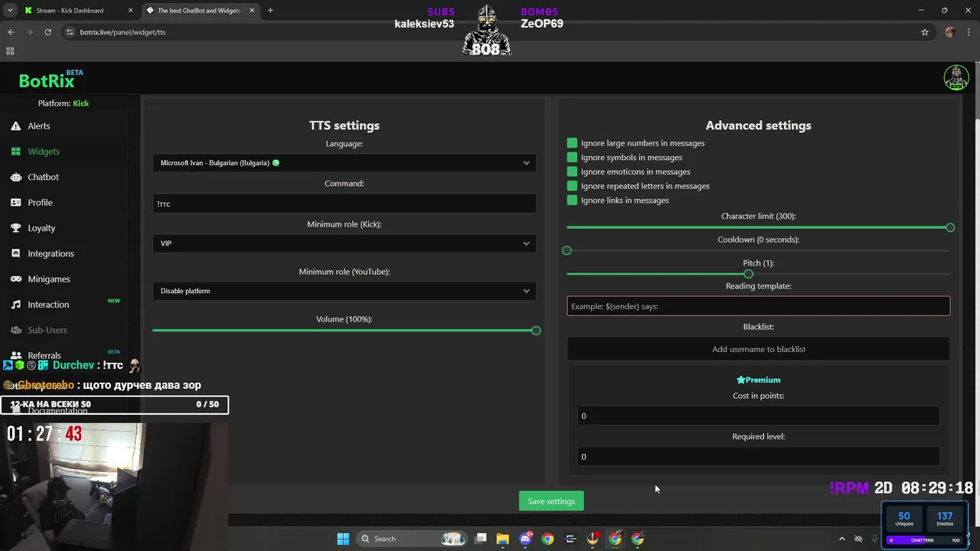
Task: Open File Explorer from the taskbar
Action: click(502, 539)
